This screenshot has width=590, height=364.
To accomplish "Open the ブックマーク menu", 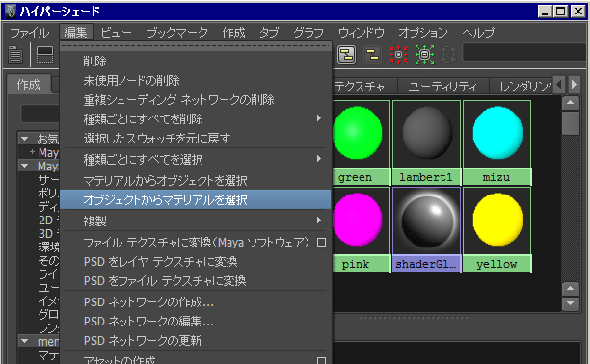I will tap(177, 33).
